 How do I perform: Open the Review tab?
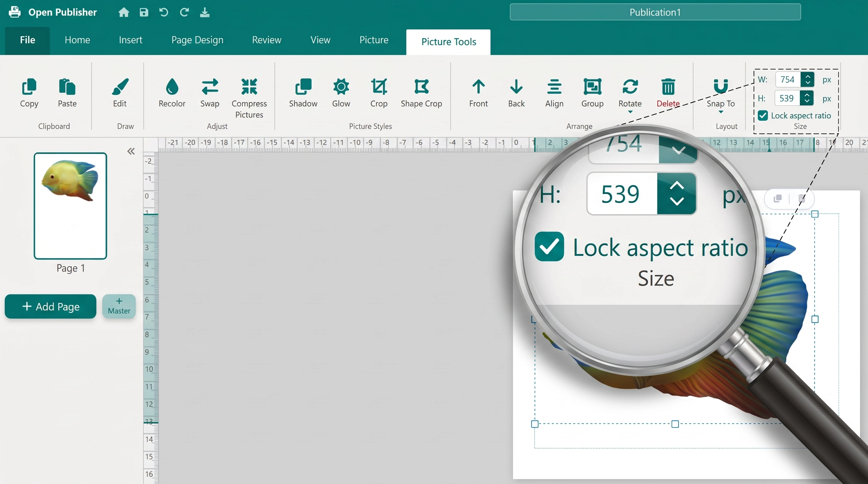pos(267,40)
